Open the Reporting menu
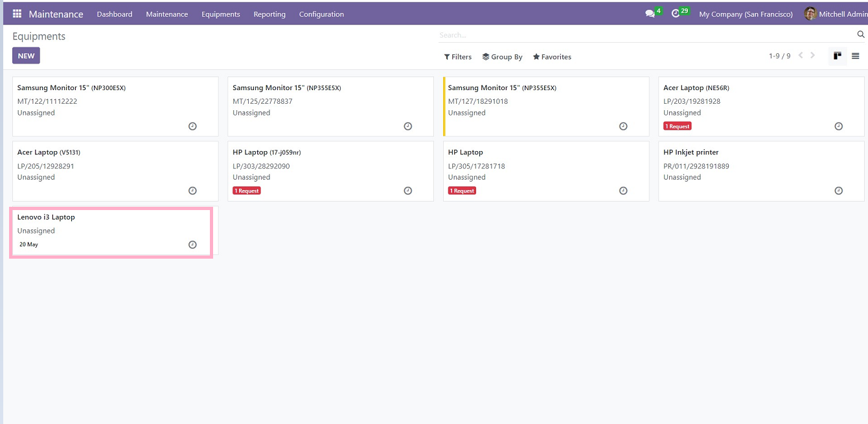This screenshot has width=868, height=424. (269, 14)
